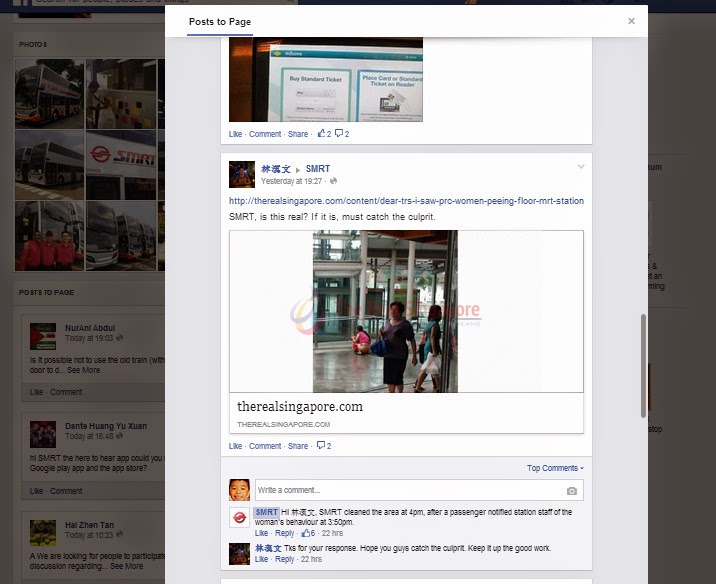Like 林漢文's Tks for your response comment

tap(261, 559)
